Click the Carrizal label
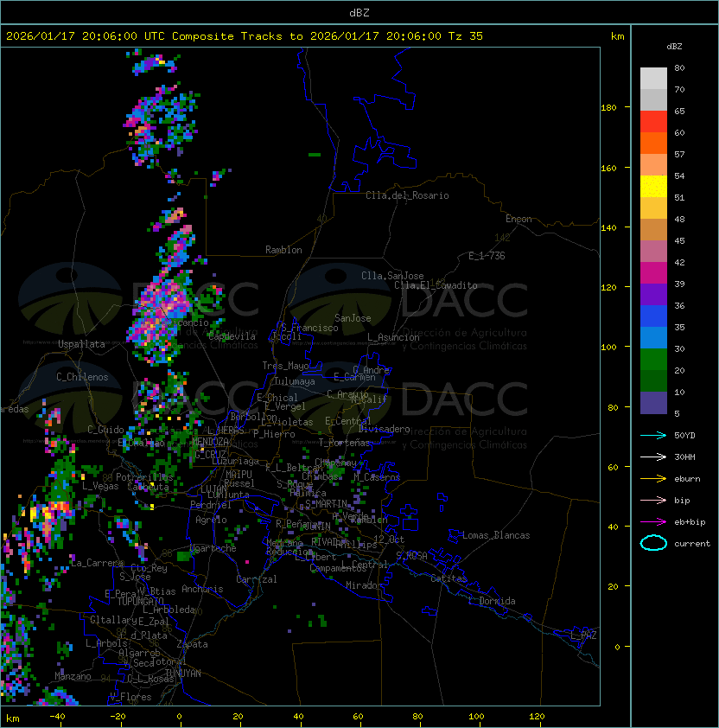719x728 pixels. pyautogui.click(x=256, y=579)
